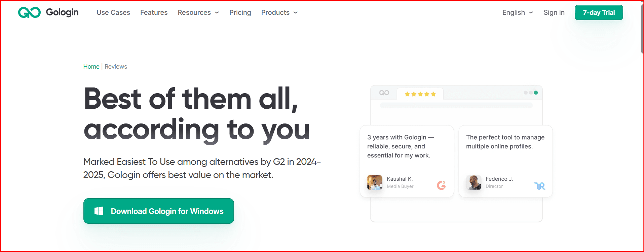Open the English language selector
The width and height of the screenshot is (644, 252).
point(517,12)
